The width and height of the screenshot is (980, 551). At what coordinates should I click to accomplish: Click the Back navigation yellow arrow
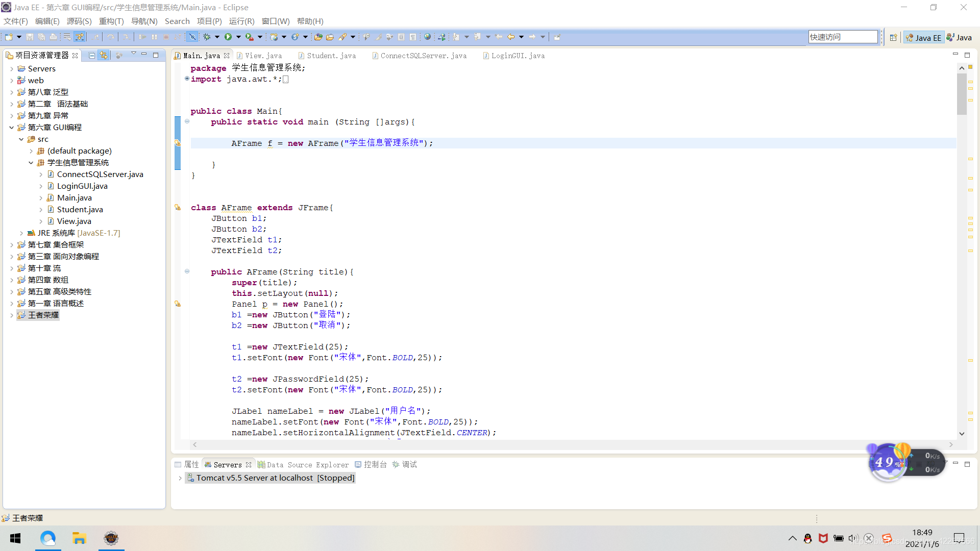point(510,37)
